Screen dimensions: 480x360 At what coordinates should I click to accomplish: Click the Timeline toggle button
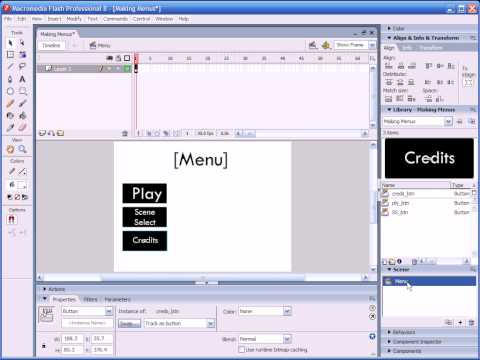[51, 45]
